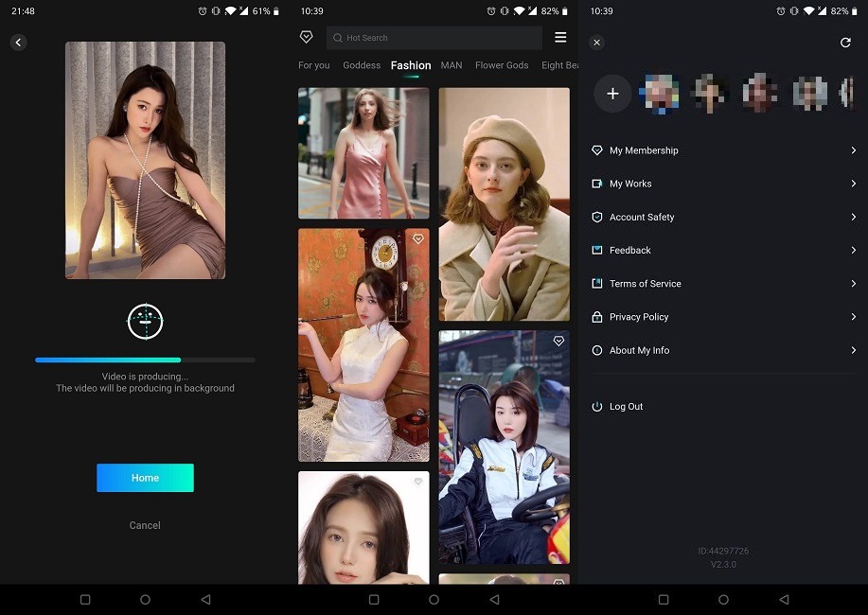Tap the Log Out power icon
868x615 pixels.
click(x=596, y=406)
